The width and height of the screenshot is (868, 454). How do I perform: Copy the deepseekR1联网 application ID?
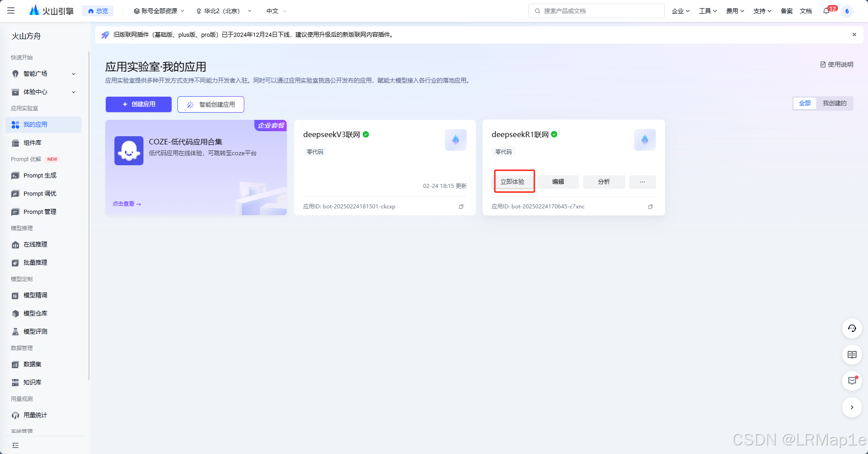(x=650, y=207)
